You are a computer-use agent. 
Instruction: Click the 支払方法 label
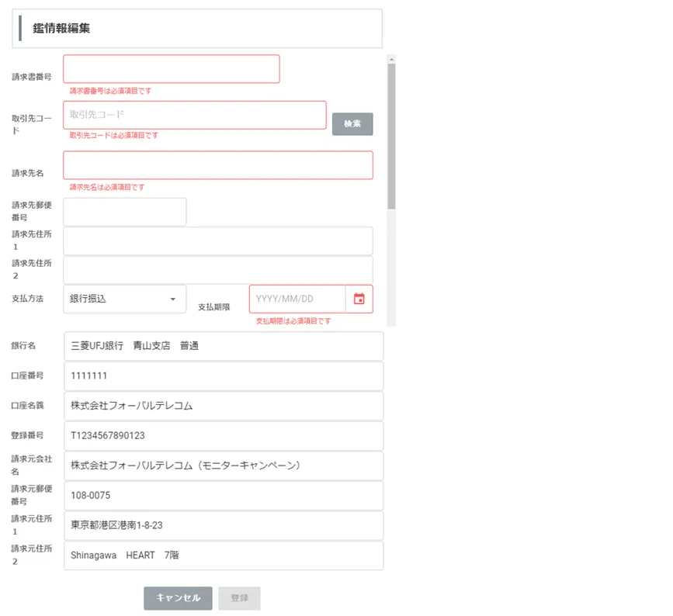coord(27,299)
